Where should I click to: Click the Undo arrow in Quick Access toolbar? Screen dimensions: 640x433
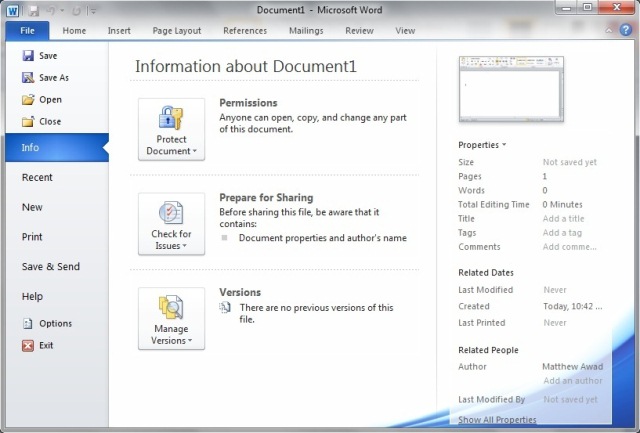pyautogui.click(x=51, y=11)
